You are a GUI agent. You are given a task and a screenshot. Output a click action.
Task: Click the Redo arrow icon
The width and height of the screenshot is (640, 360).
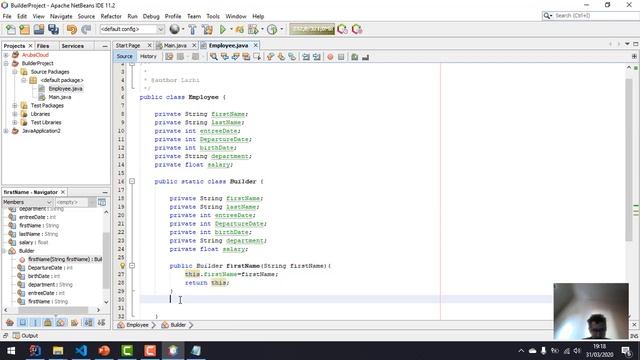(86, 29)
